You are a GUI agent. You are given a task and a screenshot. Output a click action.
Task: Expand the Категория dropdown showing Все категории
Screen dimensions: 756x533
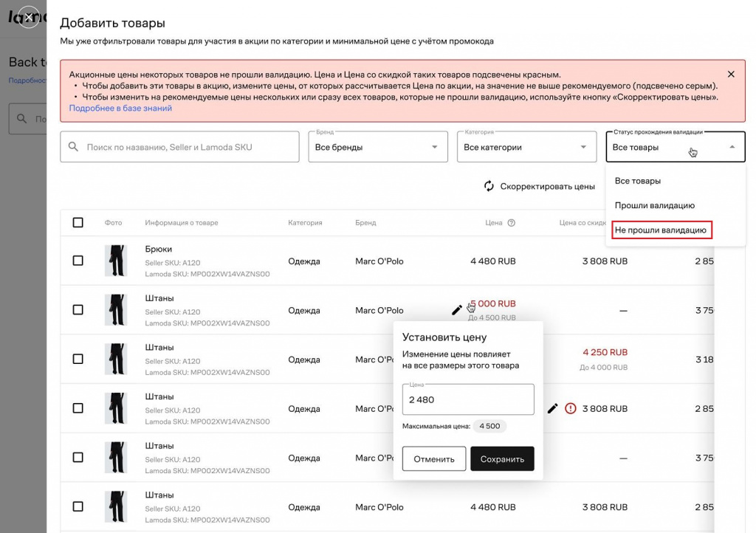point(526,147)
